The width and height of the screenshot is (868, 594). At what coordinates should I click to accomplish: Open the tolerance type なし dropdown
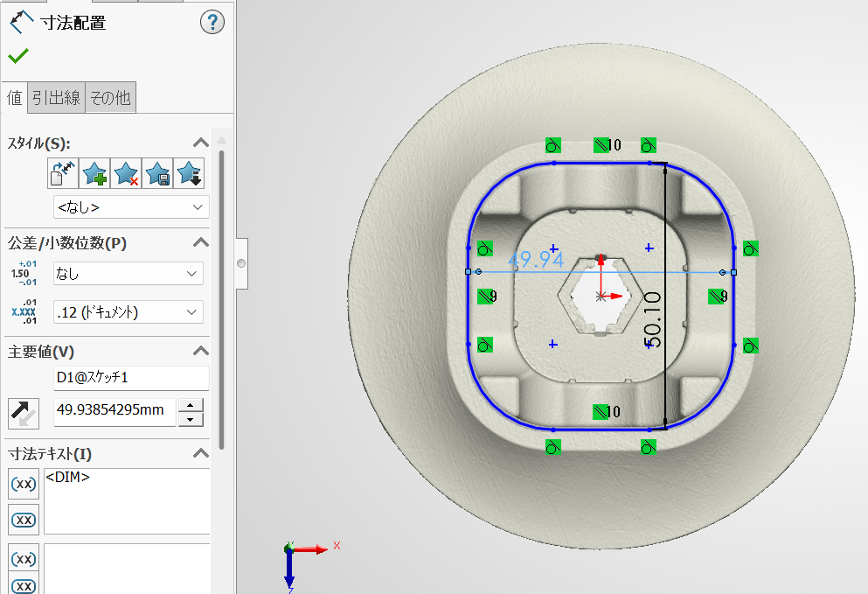click(128, 274)
